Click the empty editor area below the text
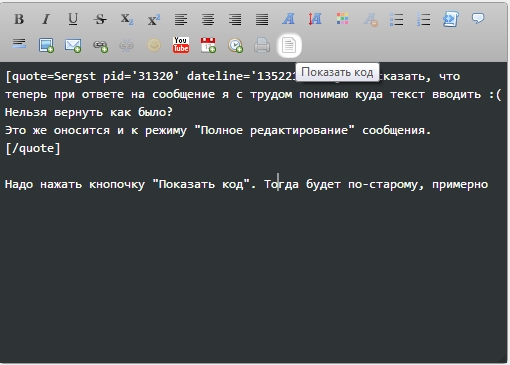This screenshot has width=510, height=365. (253, 277)
